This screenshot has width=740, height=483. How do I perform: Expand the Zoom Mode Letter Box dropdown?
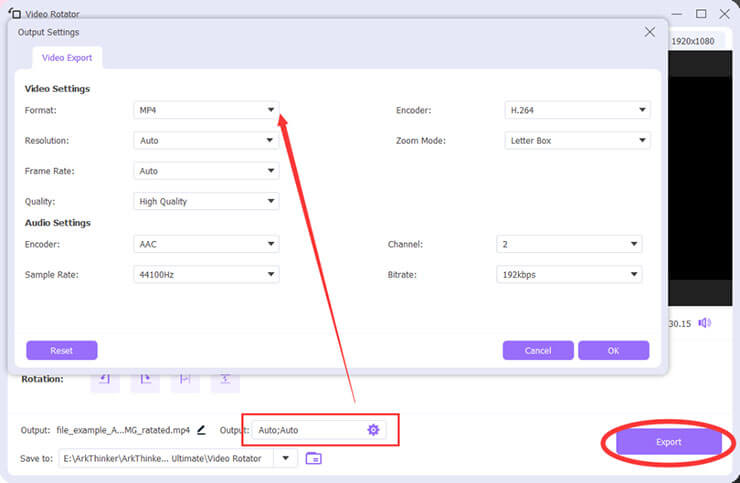[578, 141]
